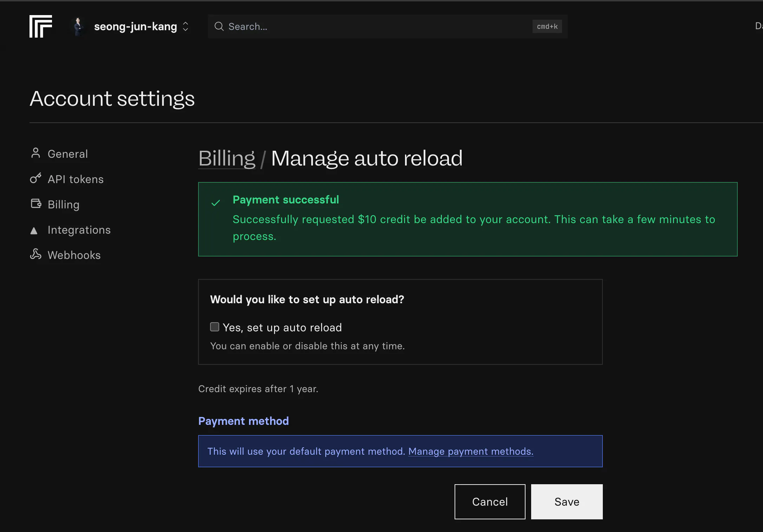Click the webhook icon beside Webhooks

click(35, 254)
